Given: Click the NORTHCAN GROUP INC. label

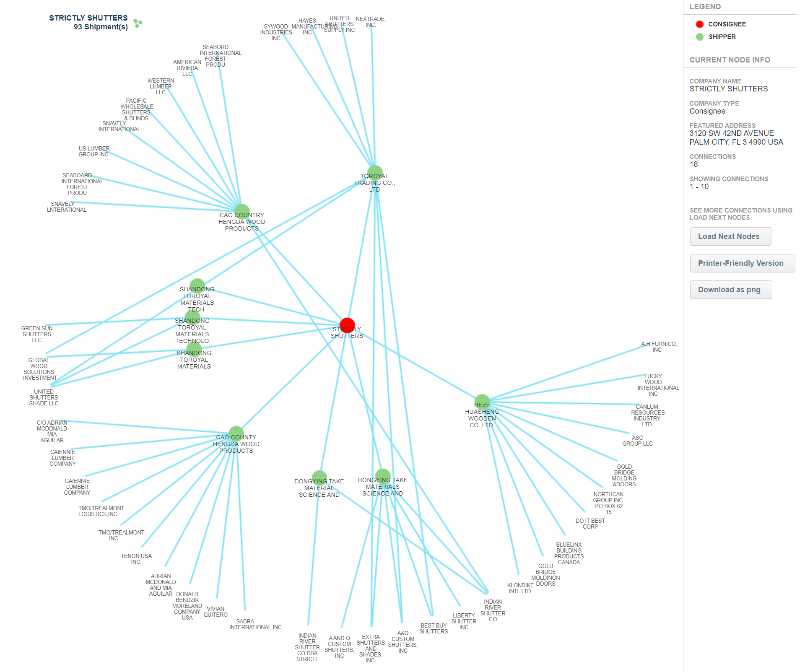Looking at the screenshot, I should (x=608, y=503).
